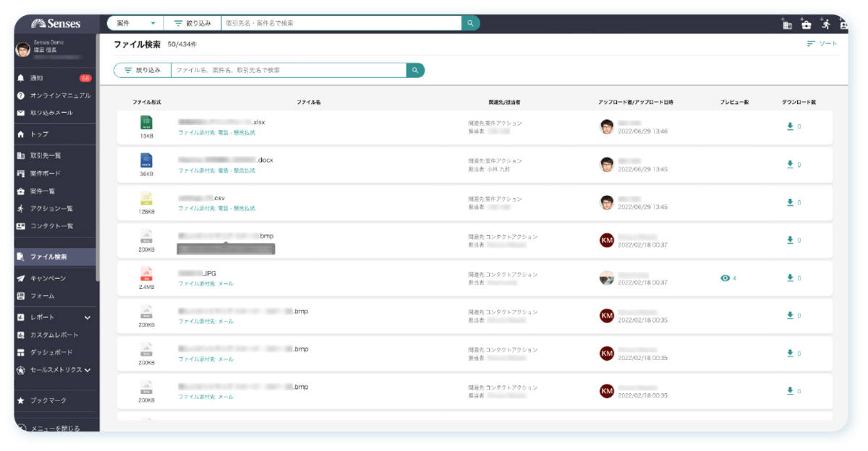Image resolution: width=868 pixels, height=451 pixels.
Task: Click the add company icon in header
Action: (788, 25)
